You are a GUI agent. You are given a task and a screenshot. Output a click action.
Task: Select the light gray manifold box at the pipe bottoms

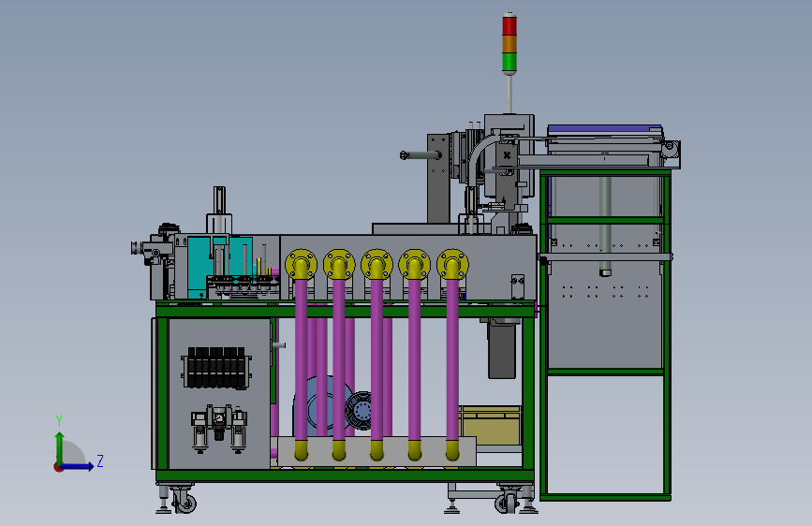pos(376,451)
